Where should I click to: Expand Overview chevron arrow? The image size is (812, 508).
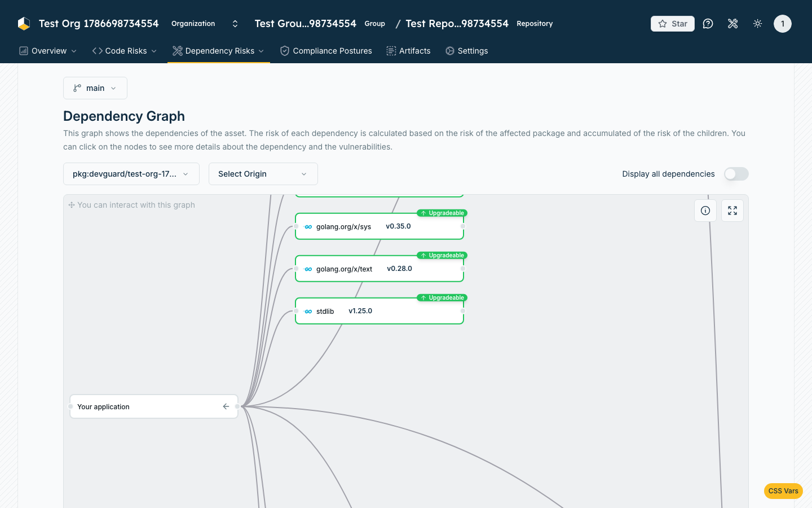pos(74,51)
